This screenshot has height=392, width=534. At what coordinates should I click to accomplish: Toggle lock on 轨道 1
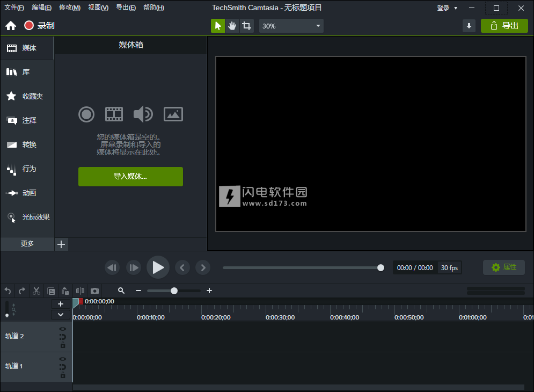[x=63, y=375]
